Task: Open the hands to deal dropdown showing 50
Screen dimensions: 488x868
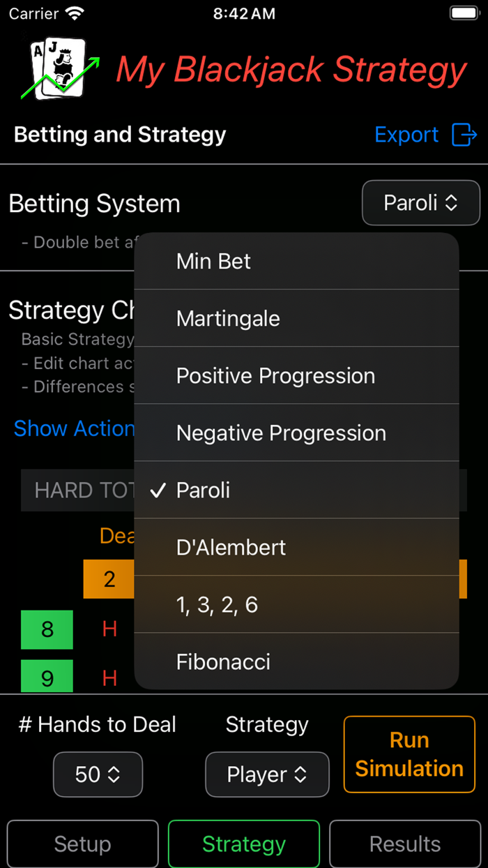Action: [98, 775]
